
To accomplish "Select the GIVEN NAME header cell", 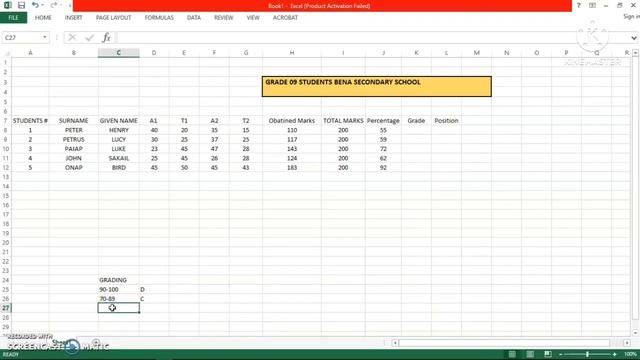I will point(118,121).
